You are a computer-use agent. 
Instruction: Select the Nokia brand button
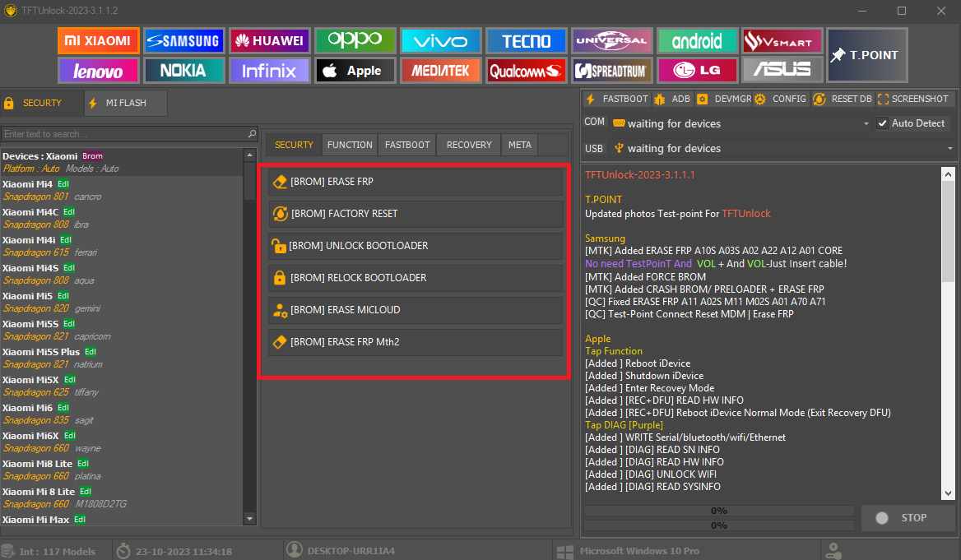183,71
